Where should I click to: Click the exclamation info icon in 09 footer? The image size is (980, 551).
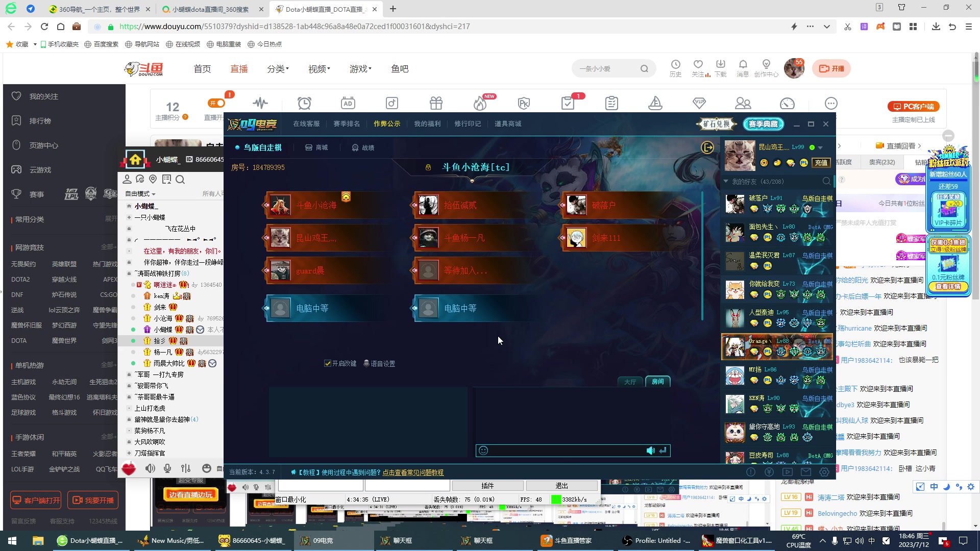pyautogui.click(x=750, y=472)
